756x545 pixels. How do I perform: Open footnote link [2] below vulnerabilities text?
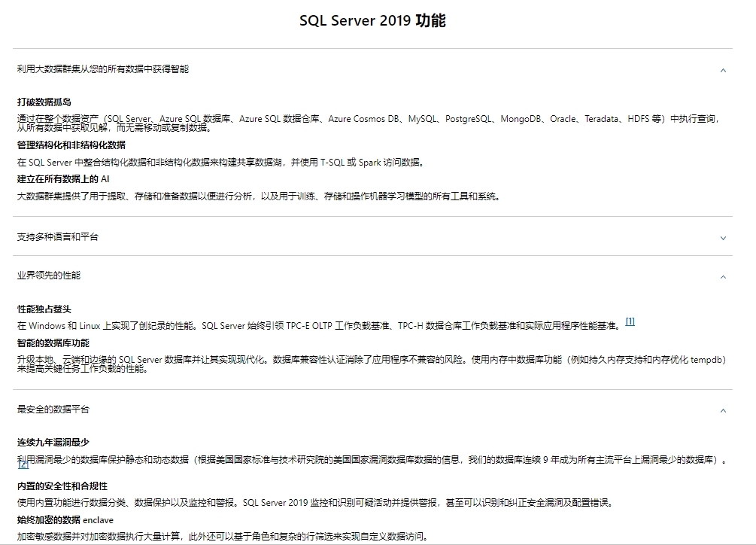pos(23,465)
